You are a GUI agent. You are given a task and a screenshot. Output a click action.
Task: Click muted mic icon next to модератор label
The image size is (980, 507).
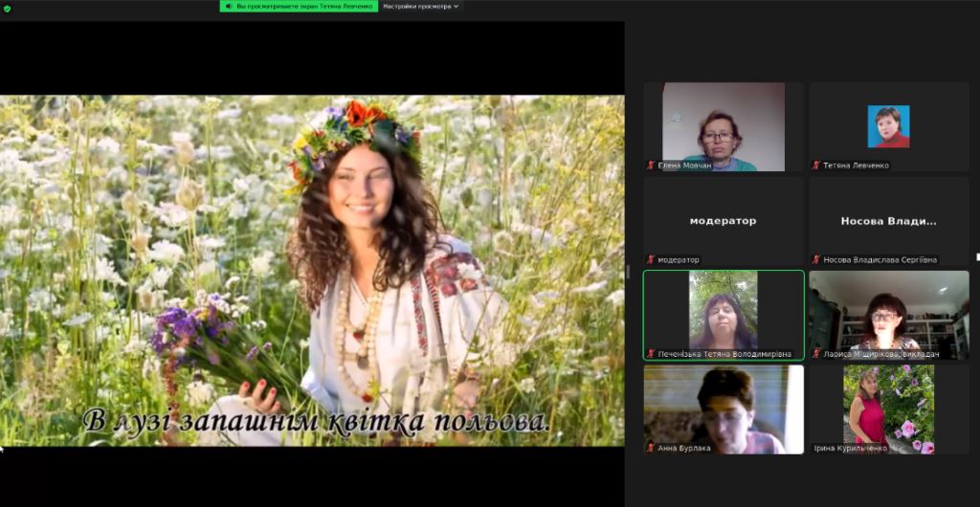pos(651,260)
